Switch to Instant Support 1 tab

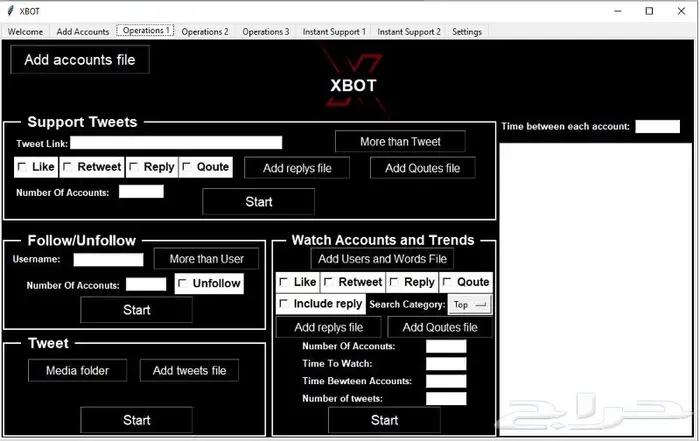334,32
